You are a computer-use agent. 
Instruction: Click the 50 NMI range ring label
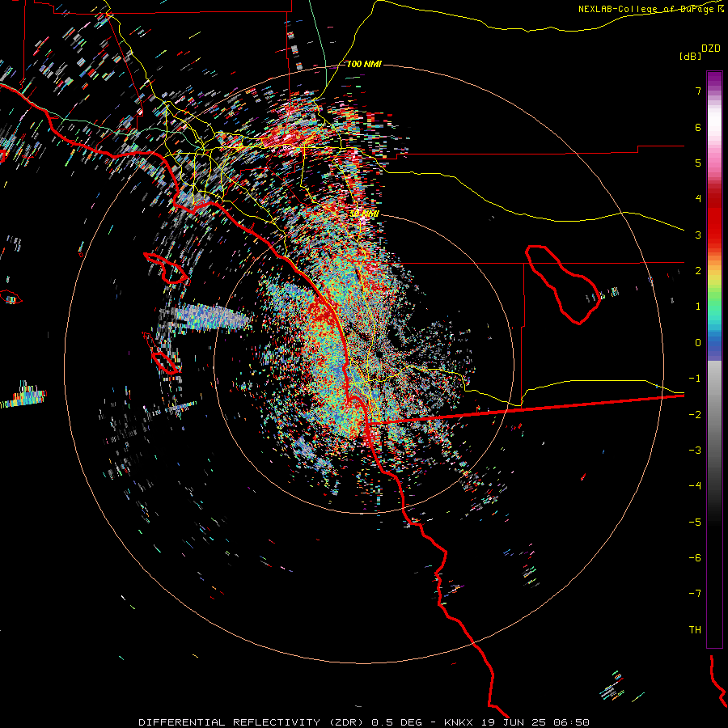[364, 214]
